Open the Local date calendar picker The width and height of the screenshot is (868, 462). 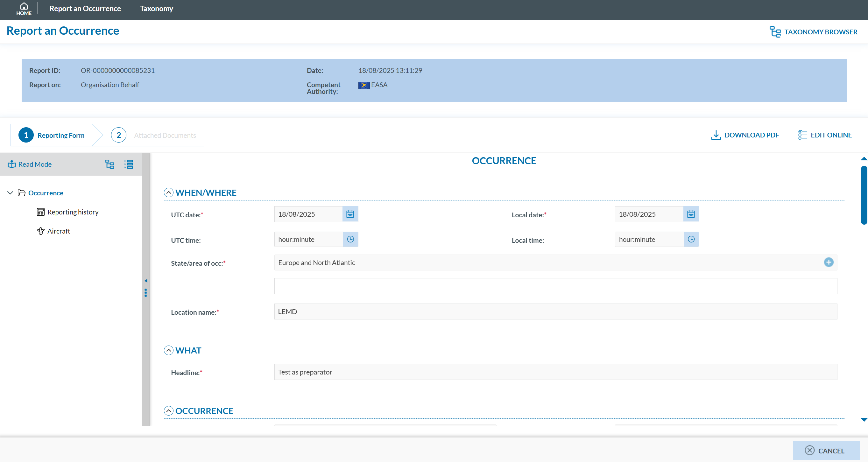691,214
